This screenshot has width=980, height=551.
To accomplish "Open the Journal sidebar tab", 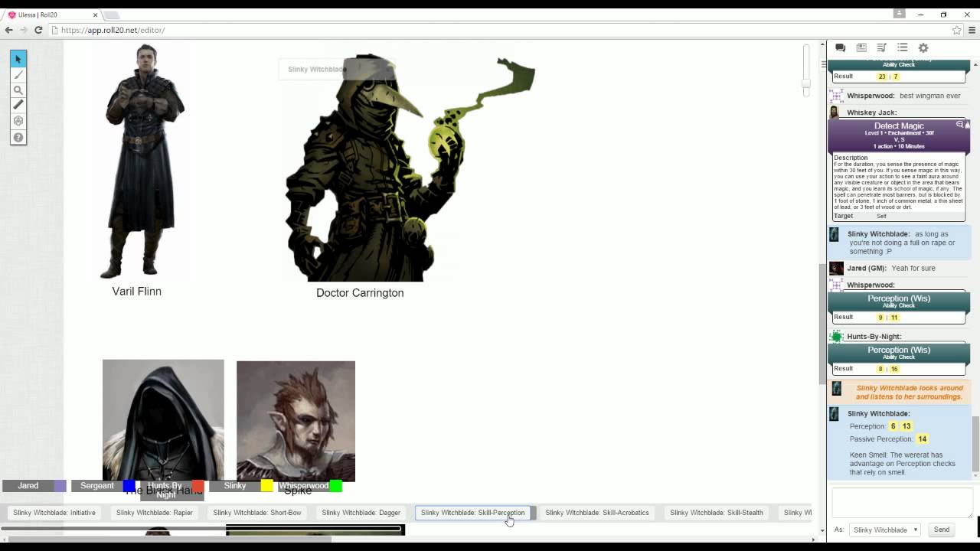I will pyautogui.click(x=861, y=47).
